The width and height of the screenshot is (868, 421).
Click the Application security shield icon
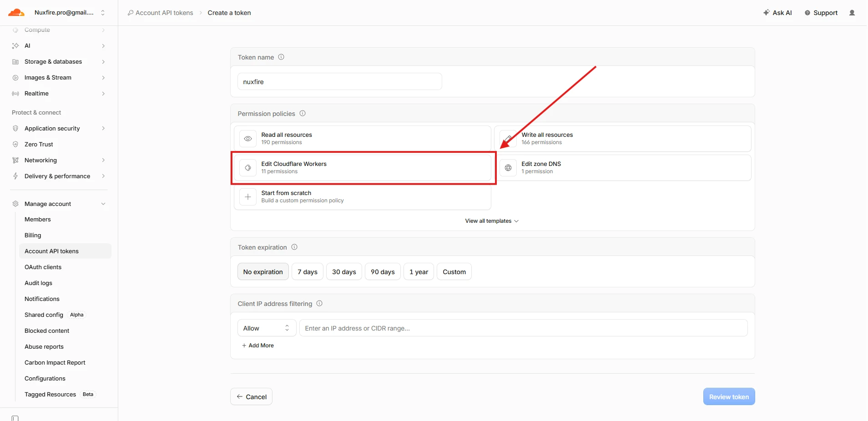pos(15,129)
